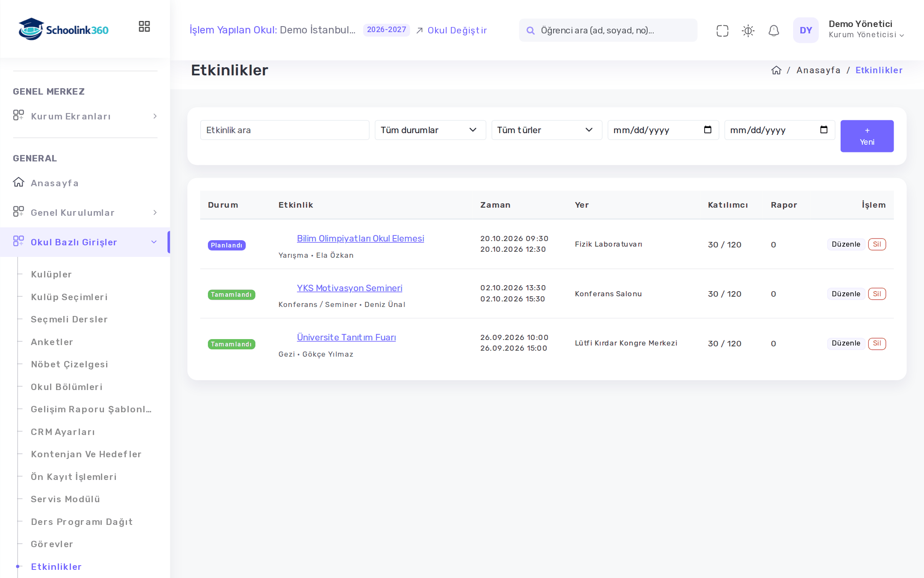Click Anasayfa breadcrumb link
The image size is (924, 578).
(818, 70)
